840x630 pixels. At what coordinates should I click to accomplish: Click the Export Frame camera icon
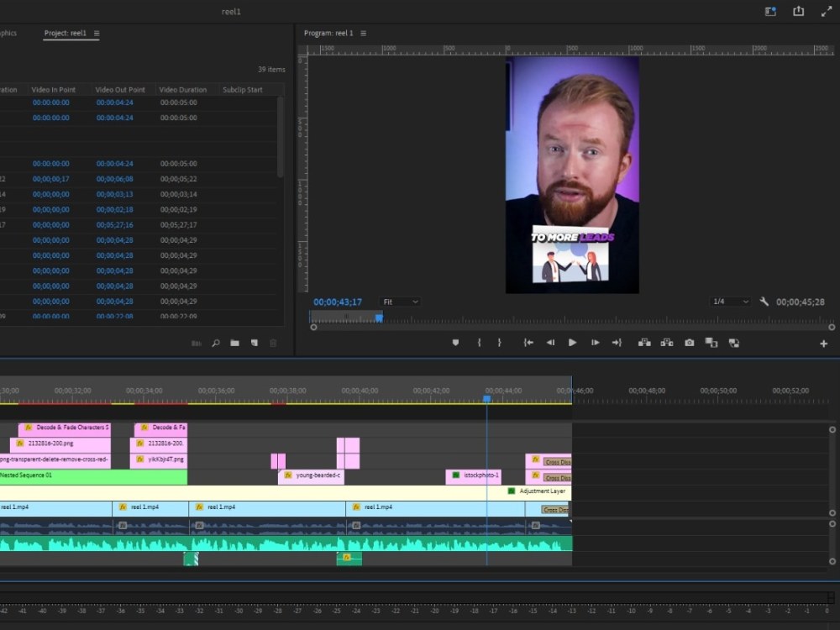point(689,343)
